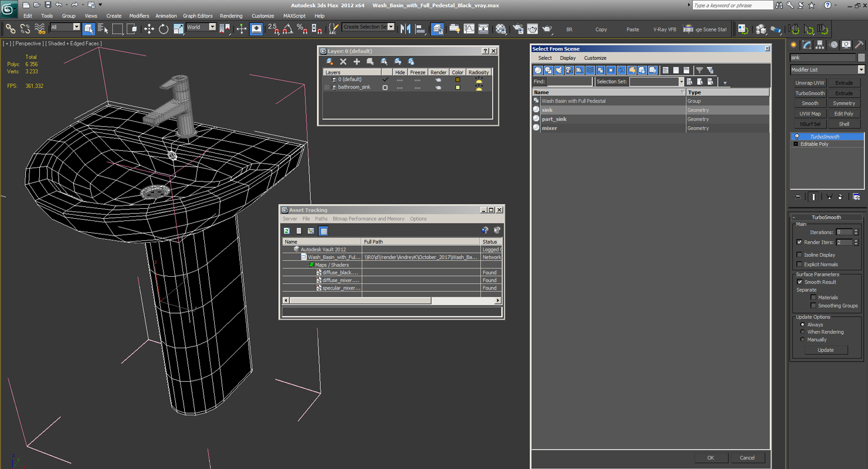Screen dimensions: 868x469
Task: Toggle Display Lights filter in Select From Scene
Action: pyautogui.click(x=559, y=70)
